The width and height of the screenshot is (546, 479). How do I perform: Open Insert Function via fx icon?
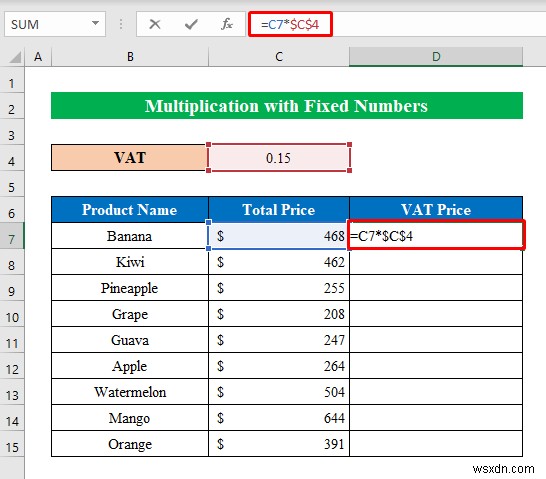(x=227, y=24)
